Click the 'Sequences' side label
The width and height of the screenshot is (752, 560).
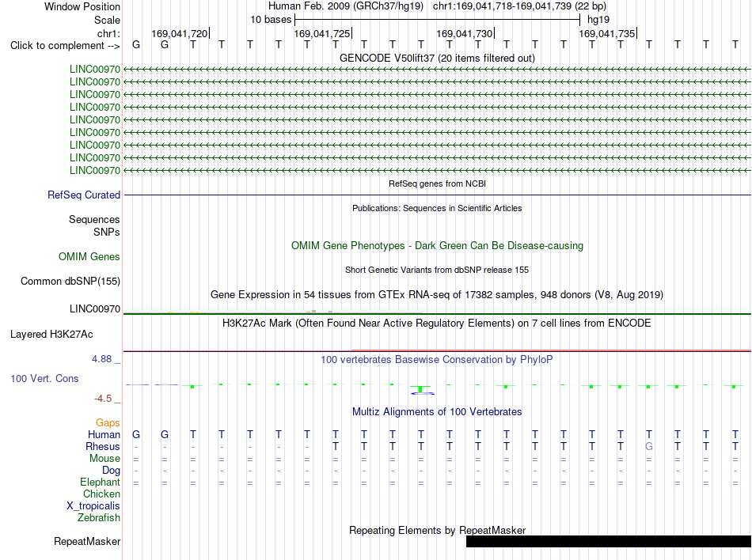(x=94, y=219)
